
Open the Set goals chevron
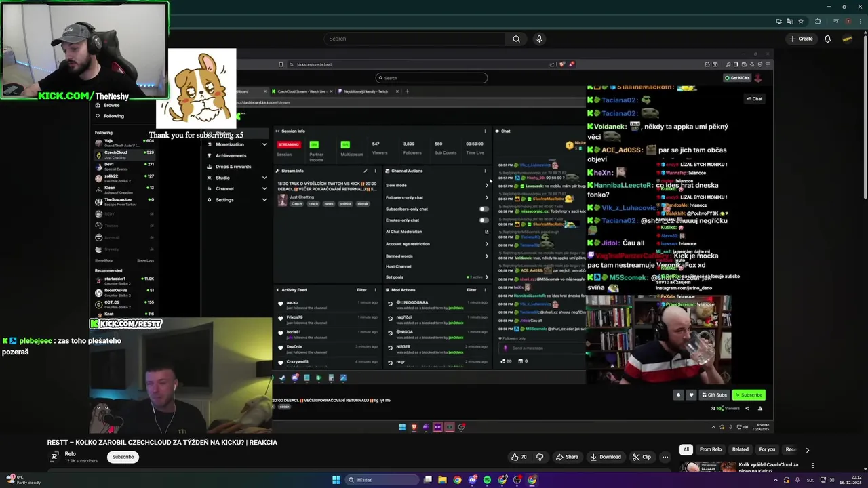486,277
